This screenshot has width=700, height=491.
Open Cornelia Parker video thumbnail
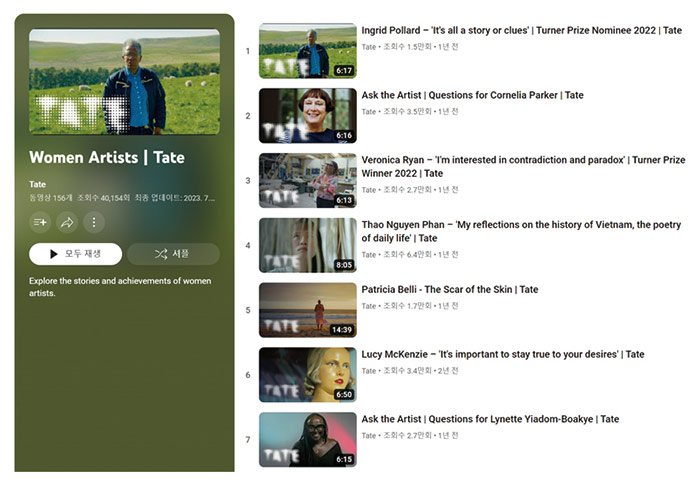point(308,116)
